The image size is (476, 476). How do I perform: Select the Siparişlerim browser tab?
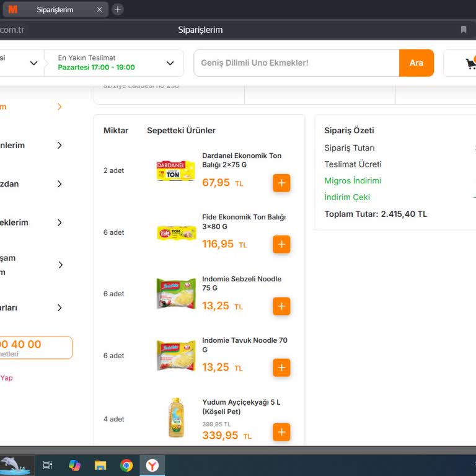55,10
